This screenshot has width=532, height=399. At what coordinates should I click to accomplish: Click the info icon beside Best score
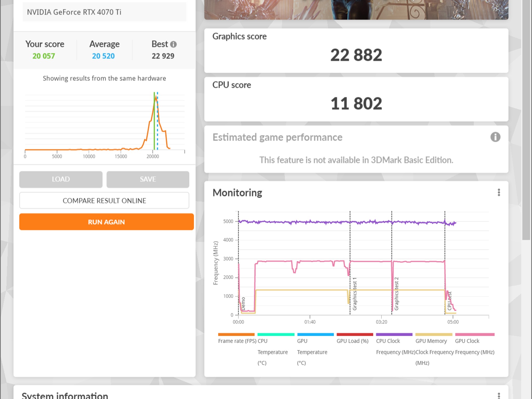(173, 44)
